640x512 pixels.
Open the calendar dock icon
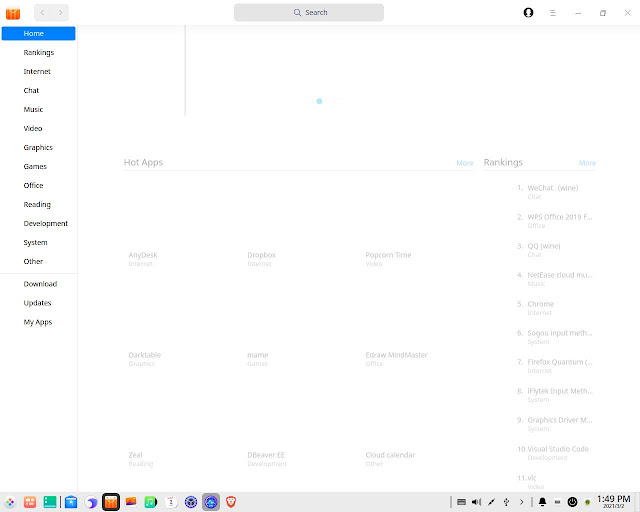(x=171, y=502)
